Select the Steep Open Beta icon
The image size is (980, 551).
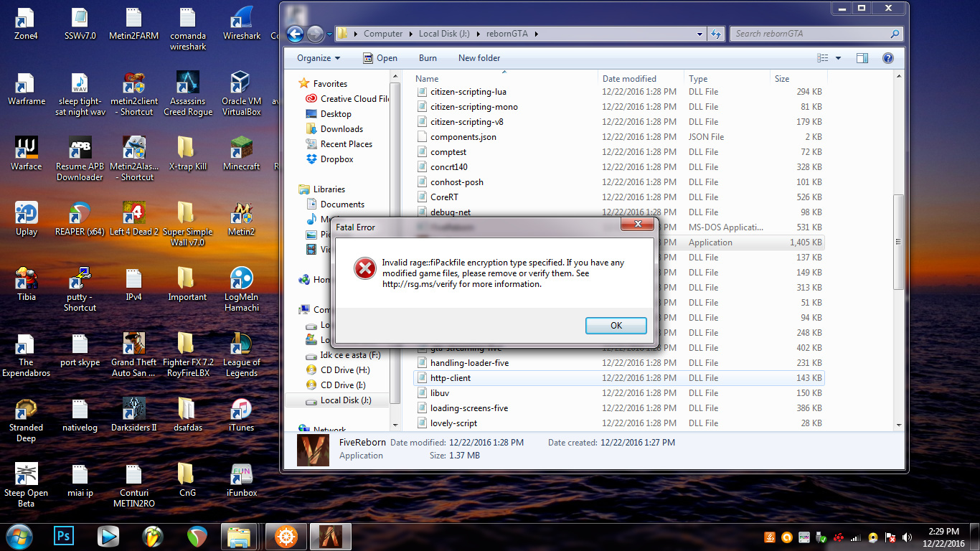tap(27, 485)
